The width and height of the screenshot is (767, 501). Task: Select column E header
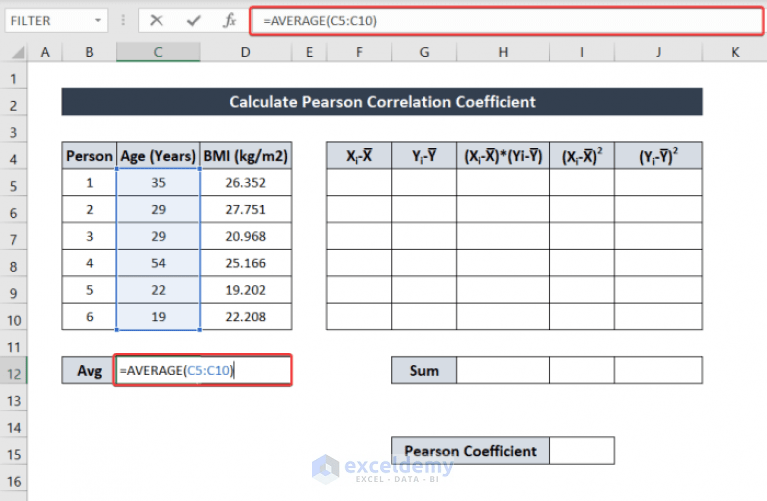[x=309, y=52]
